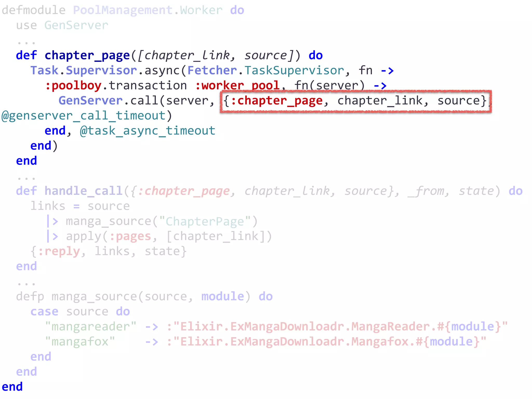Click 'GenServer' in the 'use GenServer' line

(76, 25)
